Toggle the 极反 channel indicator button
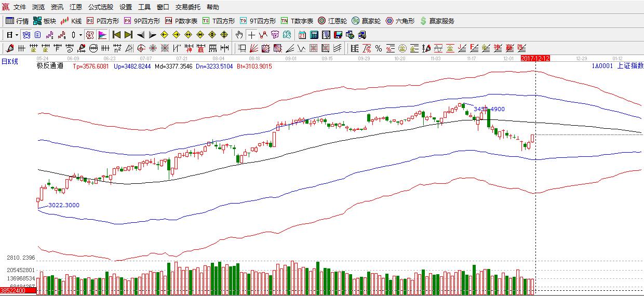The image size is (644, 296). click(89, 35)
